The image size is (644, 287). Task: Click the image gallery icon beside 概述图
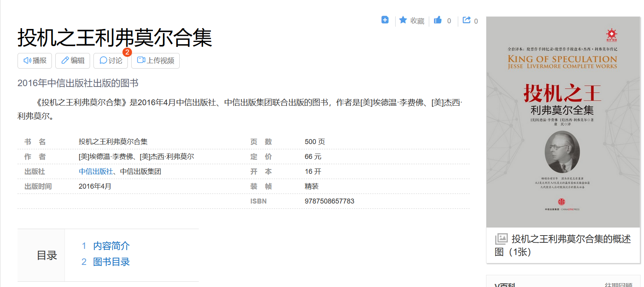click(501, 239)
